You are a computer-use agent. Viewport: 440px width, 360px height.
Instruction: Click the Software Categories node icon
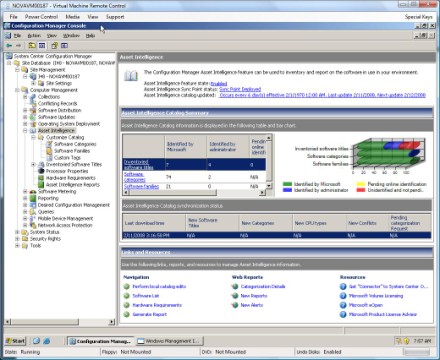click(x=49, y=144)
